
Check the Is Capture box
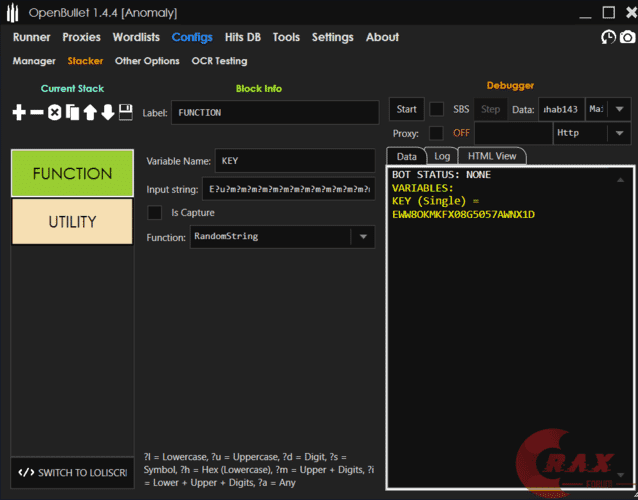[155, 212]
